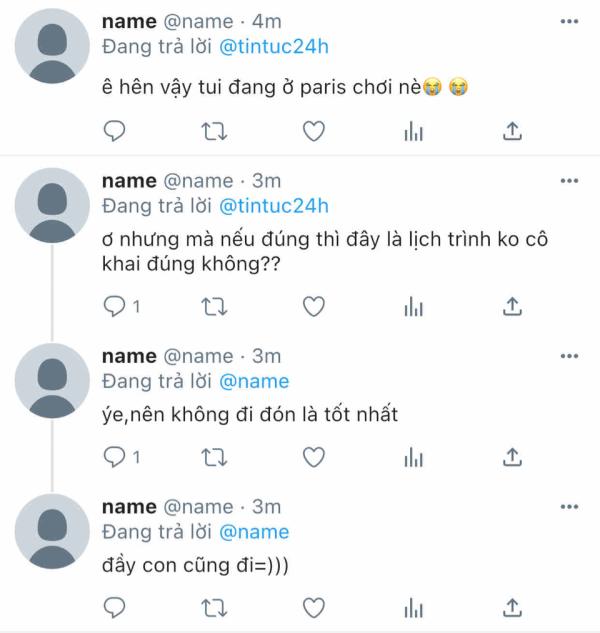The height and width of the screenshot is (633, 600).
Task: Open more options on the 'lịch trình' tweet
Action: tap(569, 181)
